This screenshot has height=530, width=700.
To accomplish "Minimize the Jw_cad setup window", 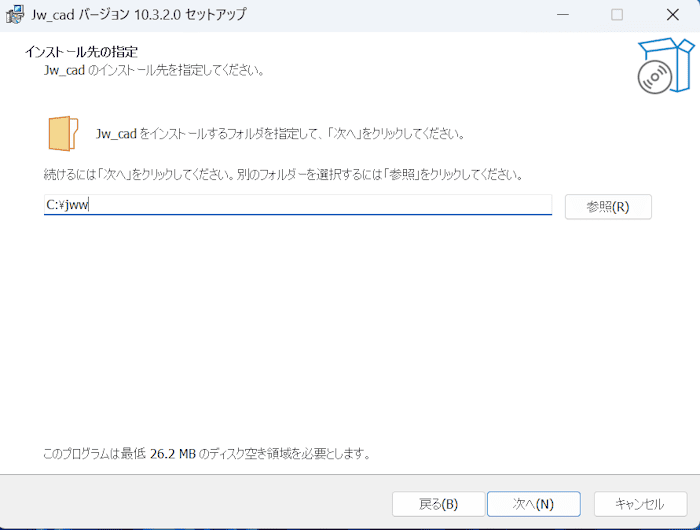I will [x=562, y=15].
